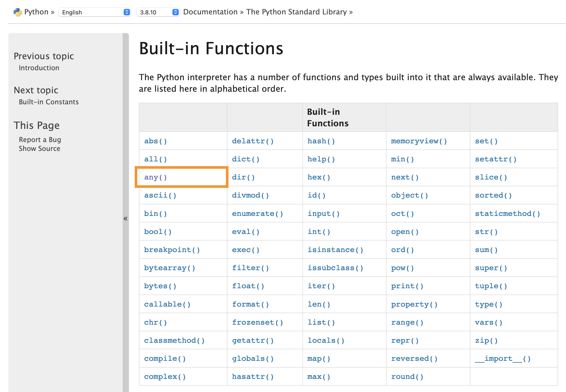Open the 3.8.10 version dropdown
Screen dimensions: 566x392
click(x=158, y=12)
